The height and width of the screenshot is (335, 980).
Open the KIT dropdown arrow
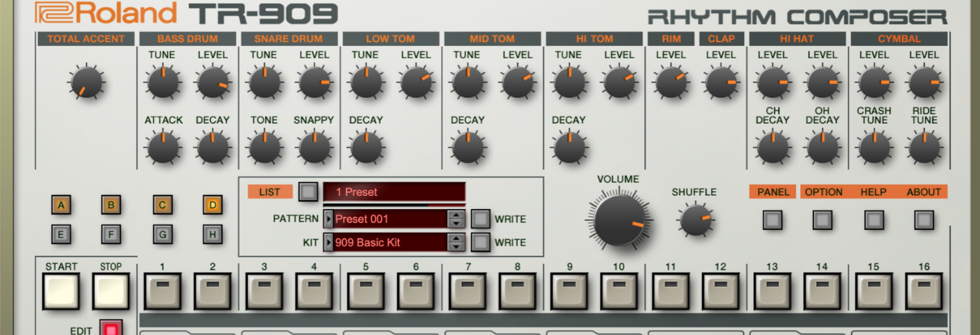(328, 243)
